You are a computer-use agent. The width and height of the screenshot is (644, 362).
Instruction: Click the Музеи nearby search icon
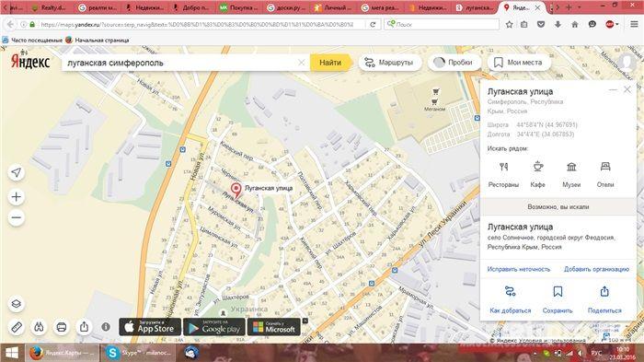(x=571, y=167)
